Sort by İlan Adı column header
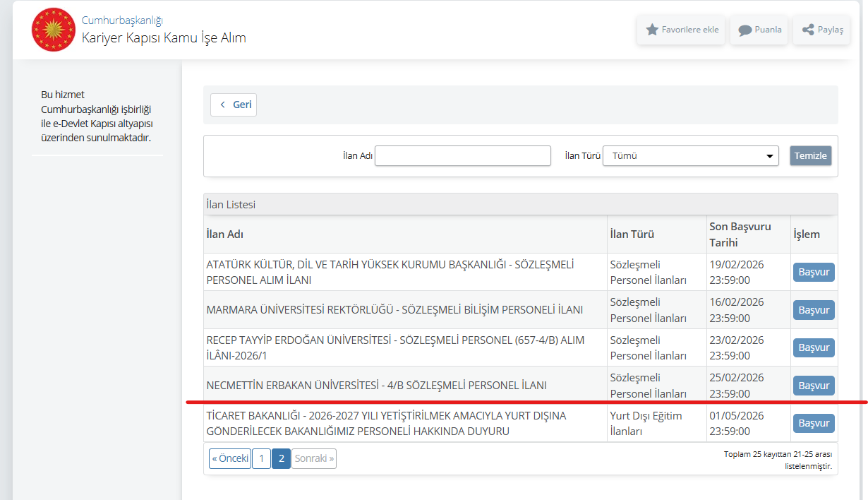The image size is (868, 500). (x=225, y=234)
